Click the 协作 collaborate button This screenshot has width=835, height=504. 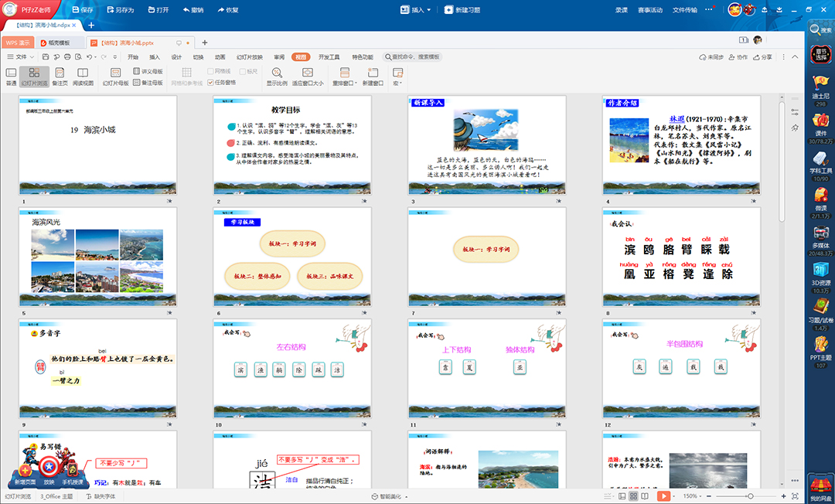click(738, 57)
